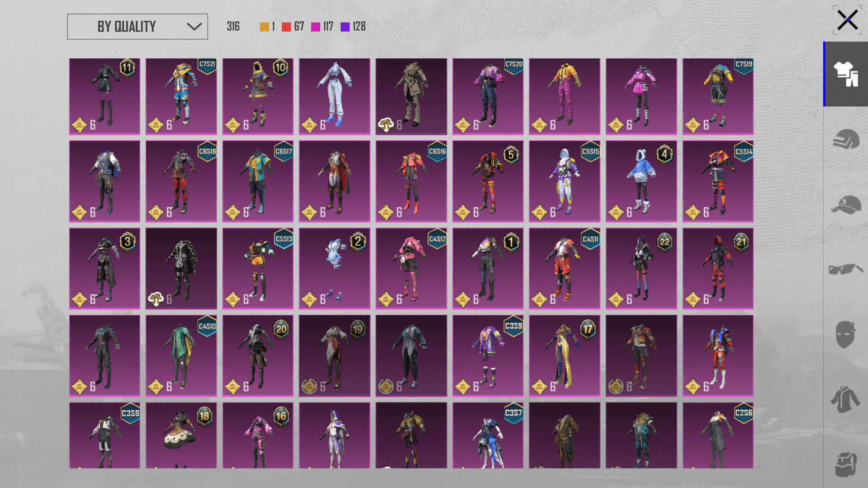The width and height of the screenshot is (868, 488).
Task: Open the BY QUALITY sort dropdown
Action: 127,27
